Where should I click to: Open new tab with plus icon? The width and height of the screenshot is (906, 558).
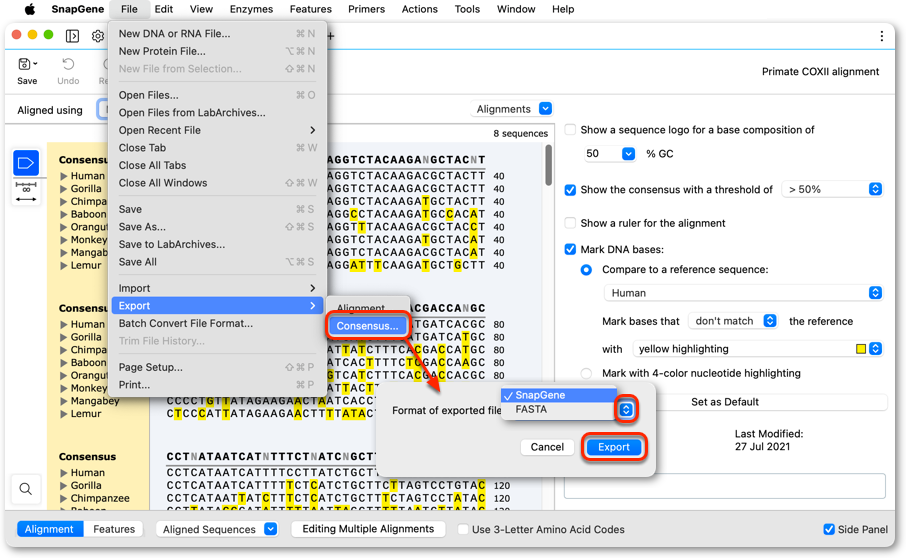point(331,36)
